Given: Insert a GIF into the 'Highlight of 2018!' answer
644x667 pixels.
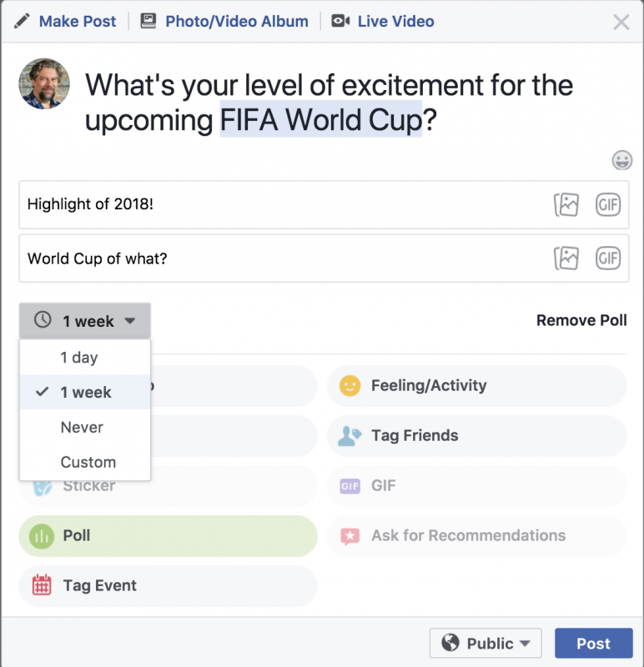Looking at the screenshot, I should pyautogui.click(x=608, y=204).
